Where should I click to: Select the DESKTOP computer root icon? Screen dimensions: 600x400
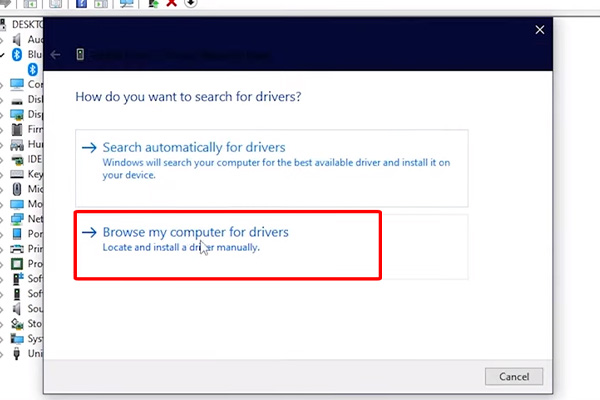2,24
